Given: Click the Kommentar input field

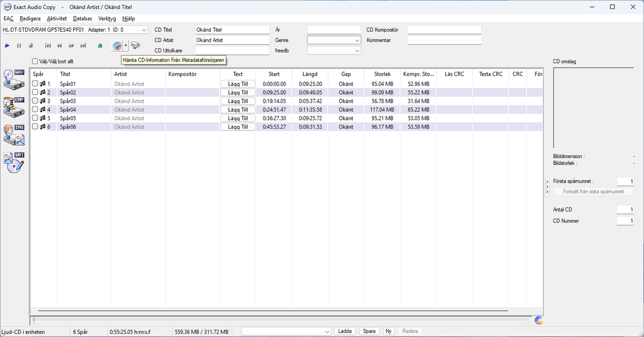Looking at the screenshot, I should [x=444, y=40].
